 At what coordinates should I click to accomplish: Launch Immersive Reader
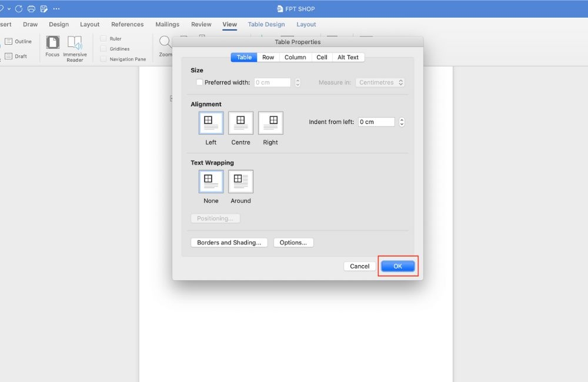pyautogui.click(x=75, y=49)
